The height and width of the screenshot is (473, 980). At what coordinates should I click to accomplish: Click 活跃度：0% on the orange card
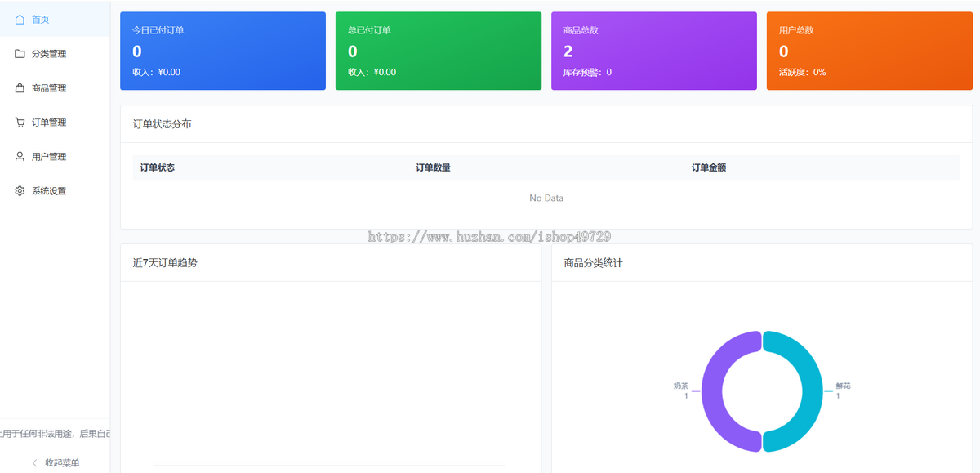803,72
